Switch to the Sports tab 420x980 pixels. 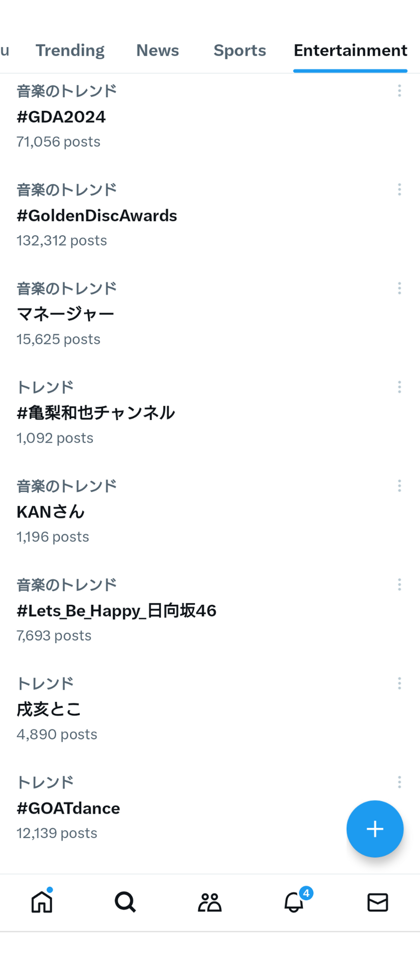240,51
